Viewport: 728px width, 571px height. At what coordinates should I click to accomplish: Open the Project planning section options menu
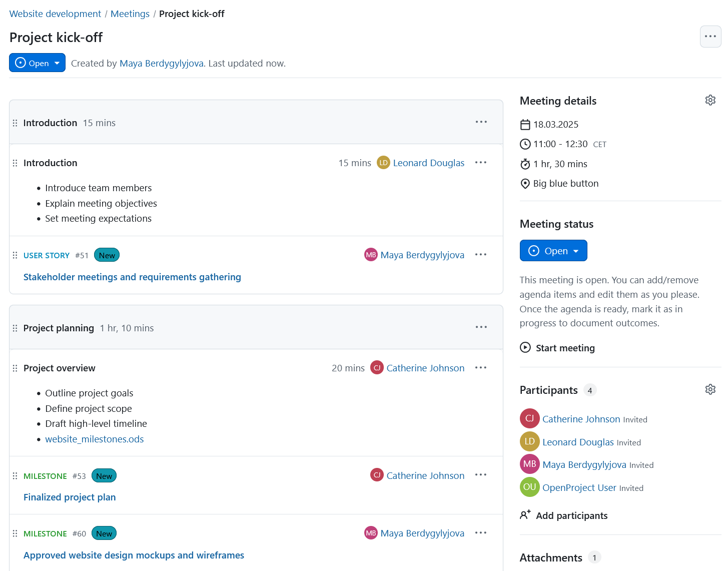(x=481, y=327)
